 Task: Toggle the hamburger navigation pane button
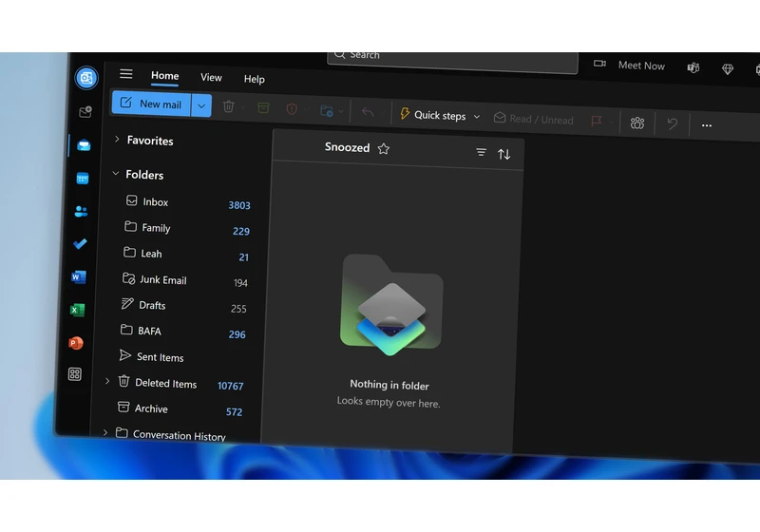pos(126,74)
